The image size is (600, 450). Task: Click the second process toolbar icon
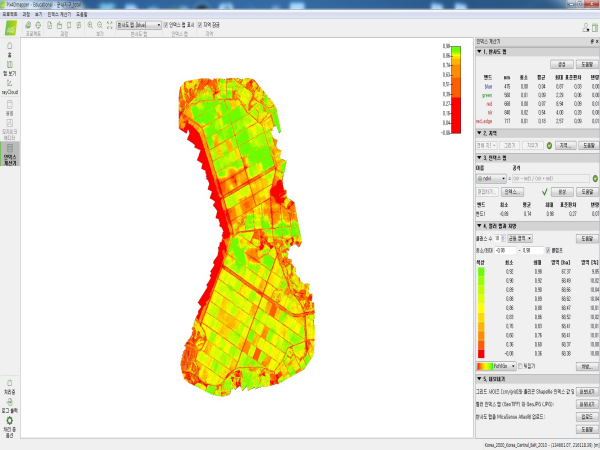59,25
